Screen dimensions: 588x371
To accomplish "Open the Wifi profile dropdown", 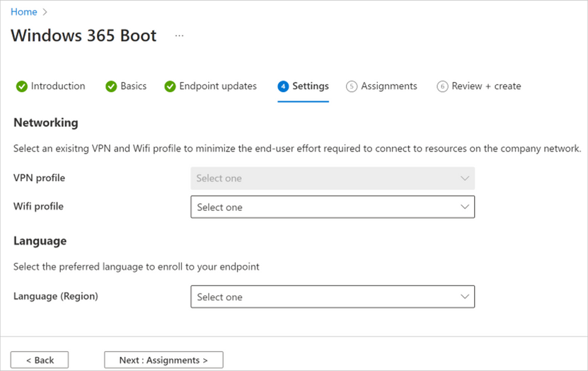I will [332, 207].
